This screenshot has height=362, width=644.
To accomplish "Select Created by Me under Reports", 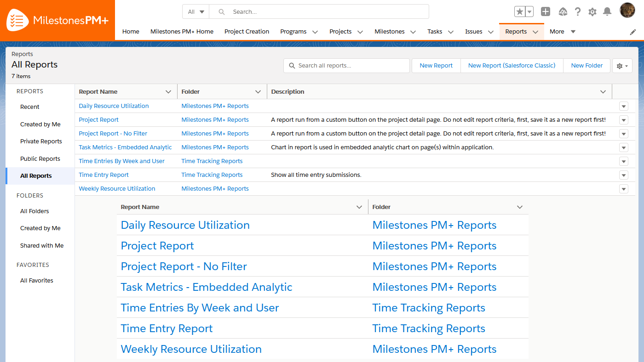I will 40,124.
